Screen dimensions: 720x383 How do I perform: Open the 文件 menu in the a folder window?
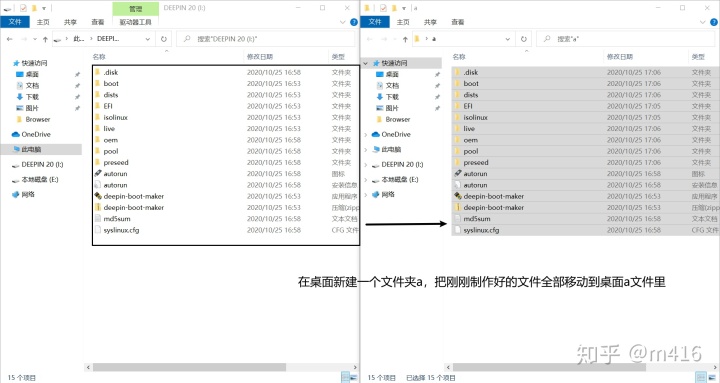[375, 22]
